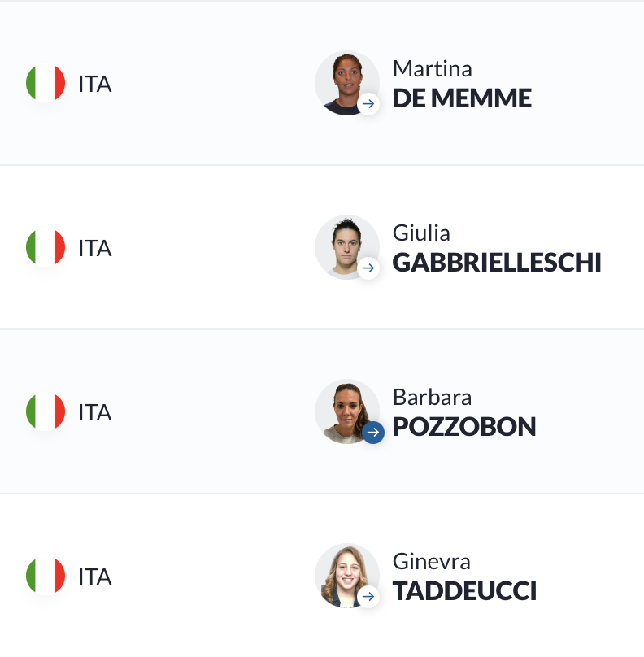Click the Italian flag in Ginevra Taddeucci's row

[46, 576]
